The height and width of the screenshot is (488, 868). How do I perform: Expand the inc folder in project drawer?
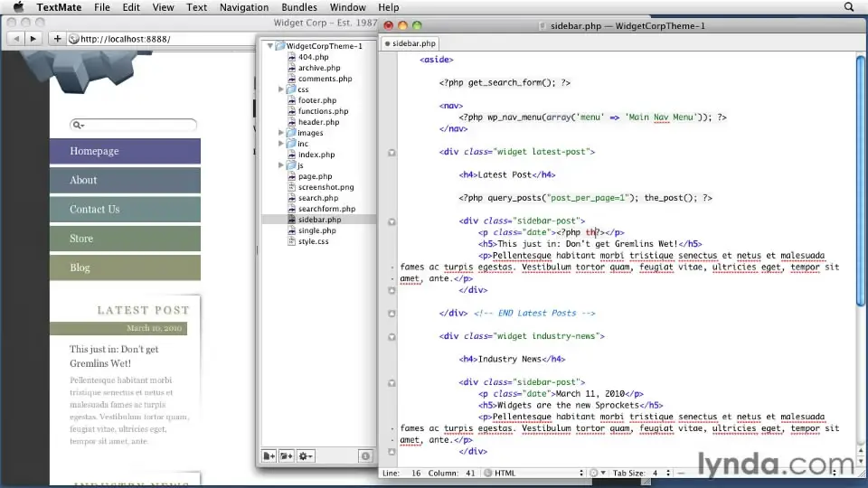(x=280, y=144)
